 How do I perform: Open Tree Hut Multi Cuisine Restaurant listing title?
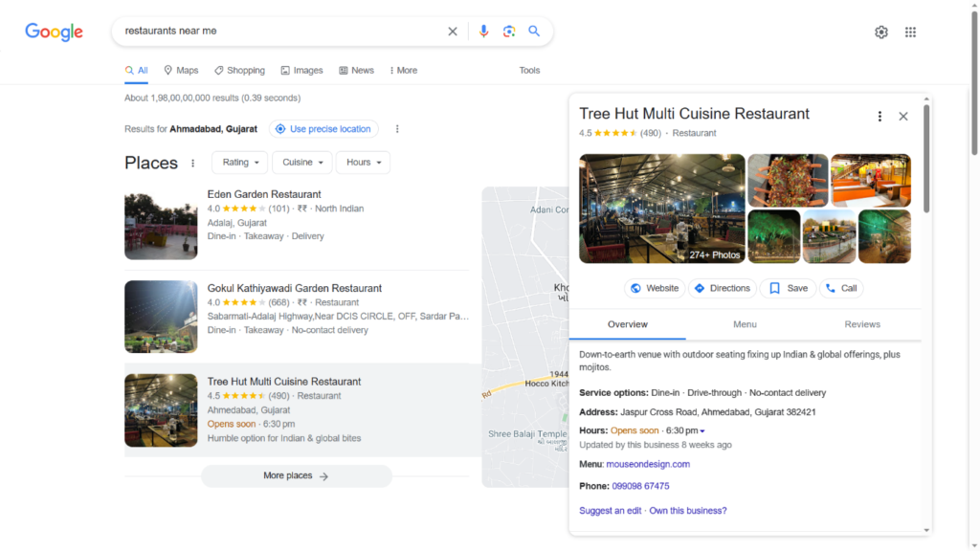tap(283, 382)
